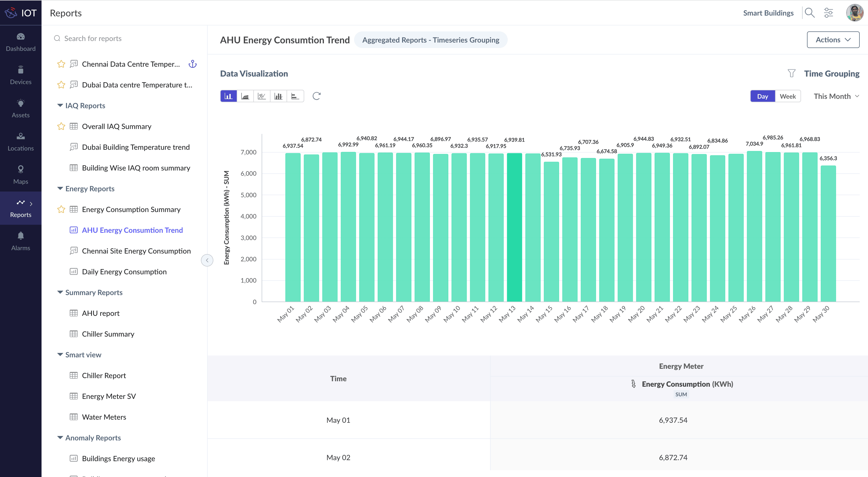Click the refresh chart icon
Screen dimensions: 868x477
tap(316, 96)
